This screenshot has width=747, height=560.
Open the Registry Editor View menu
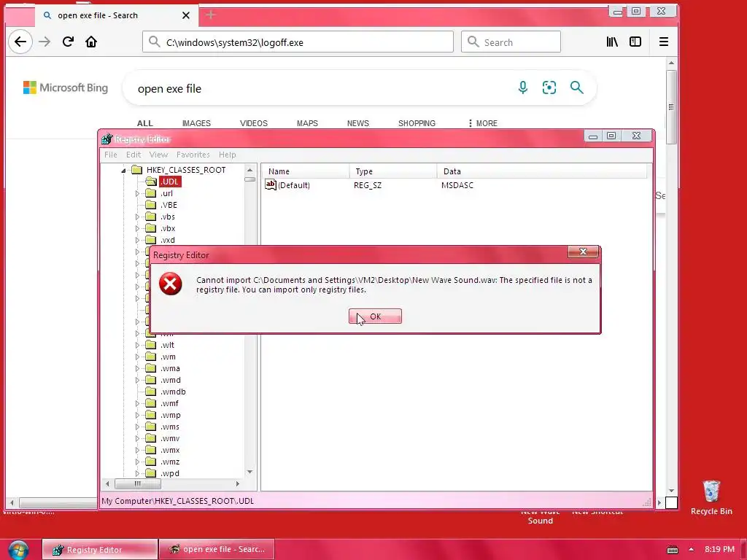[x=158, y=155]
